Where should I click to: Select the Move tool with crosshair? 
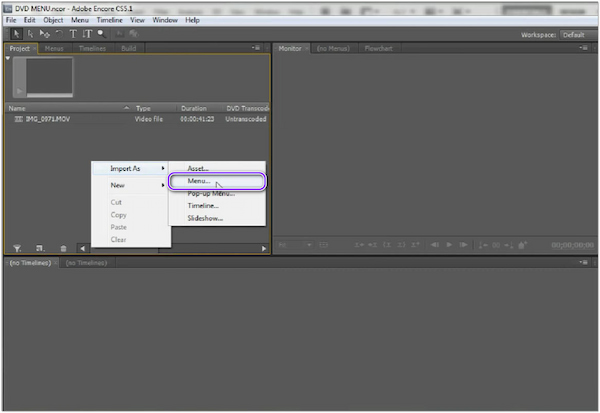[45, 34]
